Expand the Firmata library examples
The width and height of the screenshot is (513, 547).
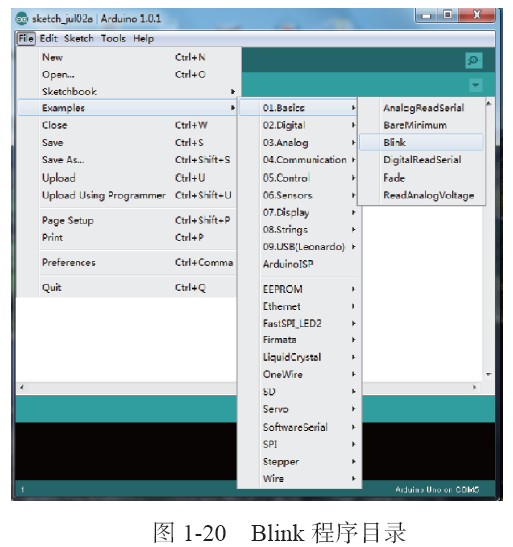[299, 340]
